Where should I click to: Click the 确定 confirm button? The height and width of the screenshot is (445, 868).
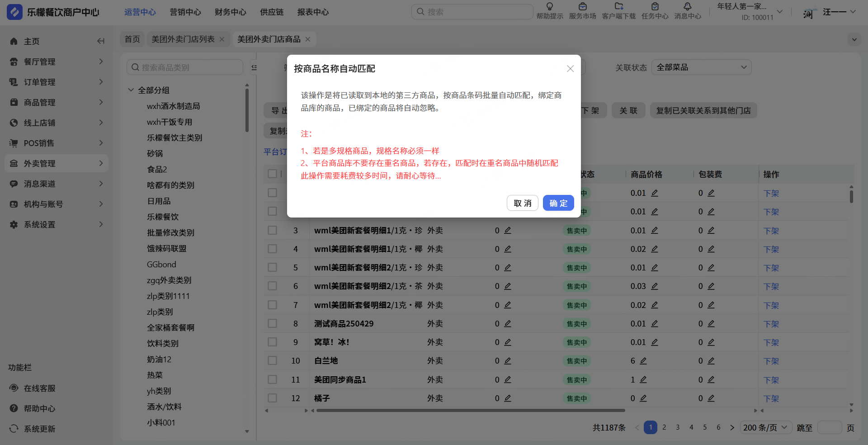point(558,203)
